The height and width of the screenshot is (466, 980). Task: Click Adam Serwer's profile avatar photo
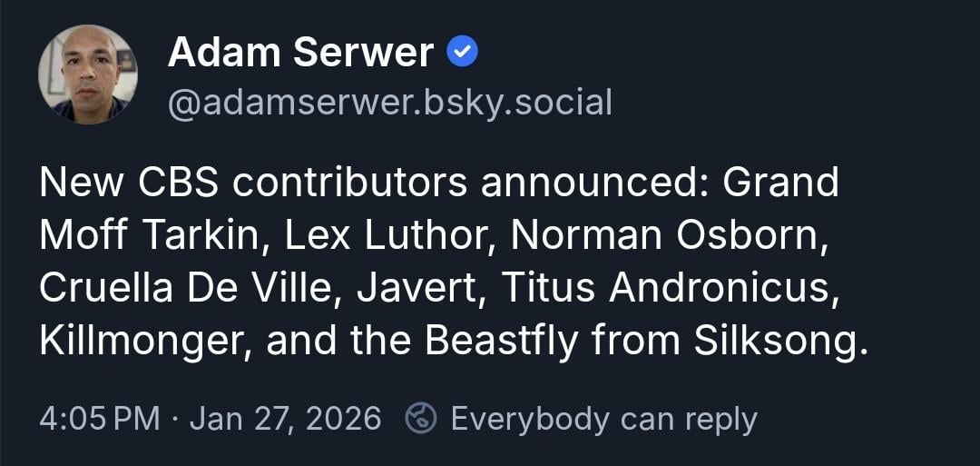coord(88,74)
